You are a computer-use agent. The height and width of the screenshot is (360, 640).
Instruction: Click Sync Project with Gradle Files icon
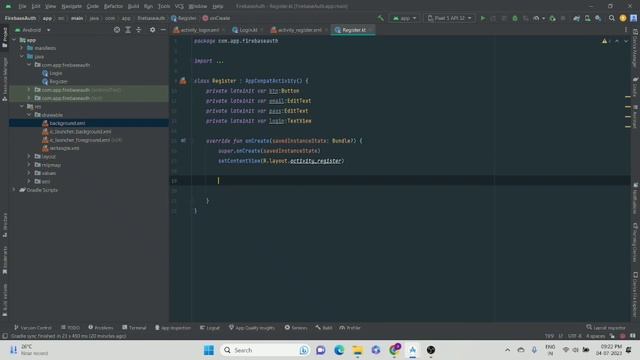[x=576, y=18]
